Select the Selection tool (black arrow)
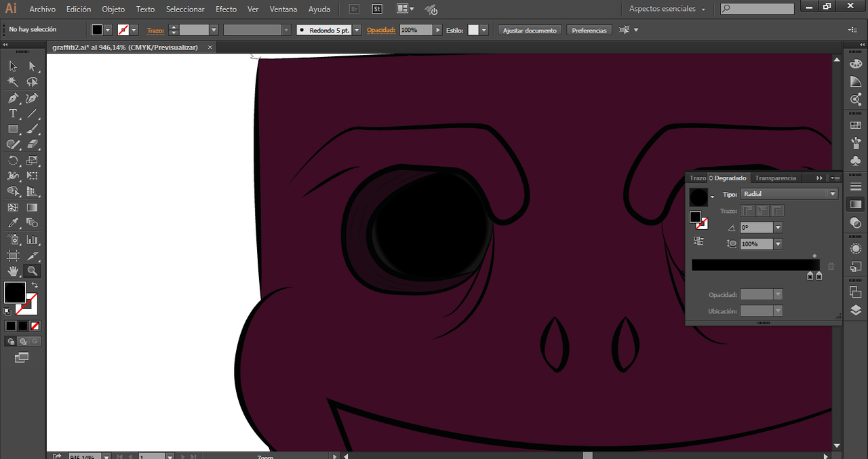 point(13,66)
